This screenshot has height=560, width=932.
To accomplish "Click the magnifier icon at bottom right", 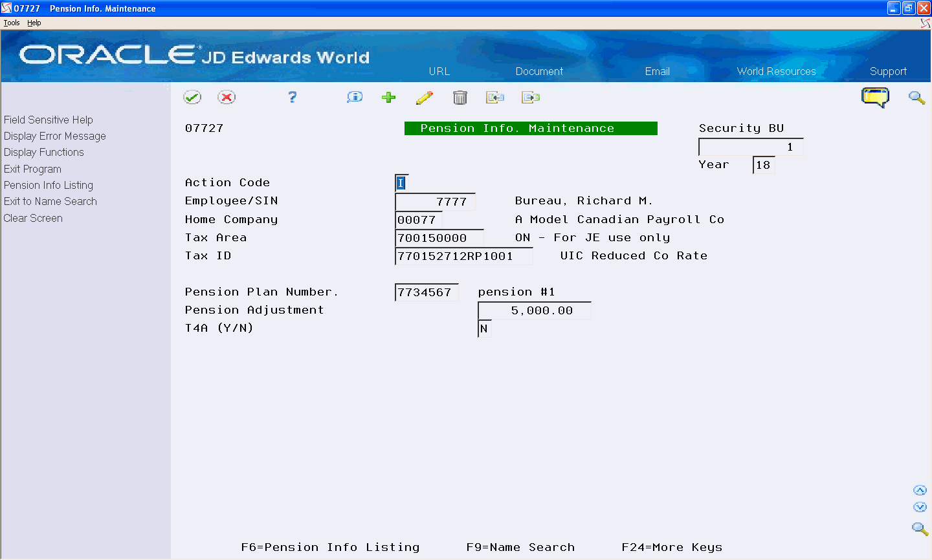I will click(920, 528).
